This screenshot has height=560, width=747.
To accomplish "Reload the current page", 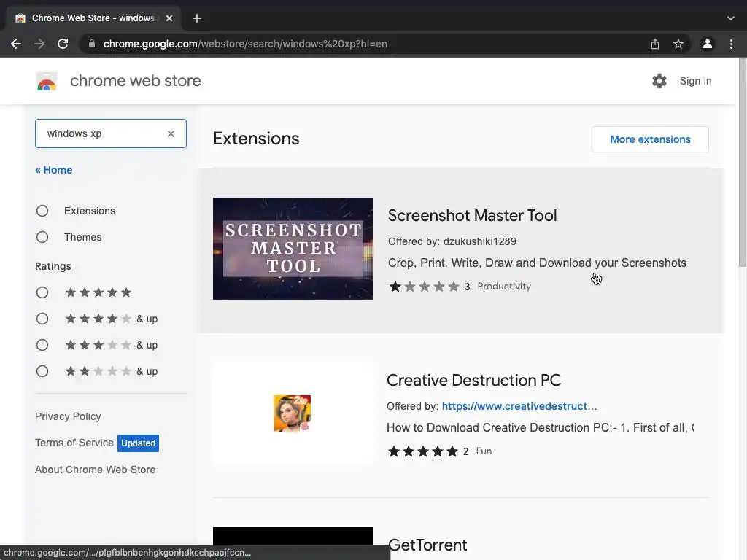I will [63, 44].
